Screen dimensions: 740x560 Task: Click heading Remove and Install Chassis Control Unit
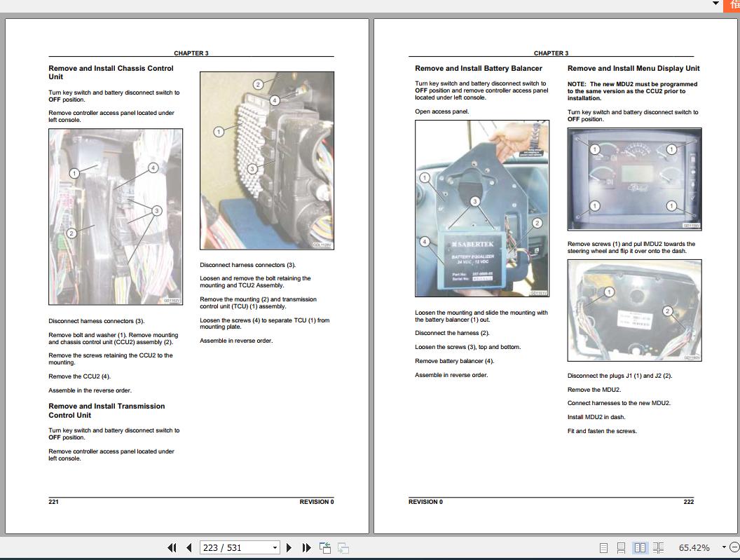(111, 72)
